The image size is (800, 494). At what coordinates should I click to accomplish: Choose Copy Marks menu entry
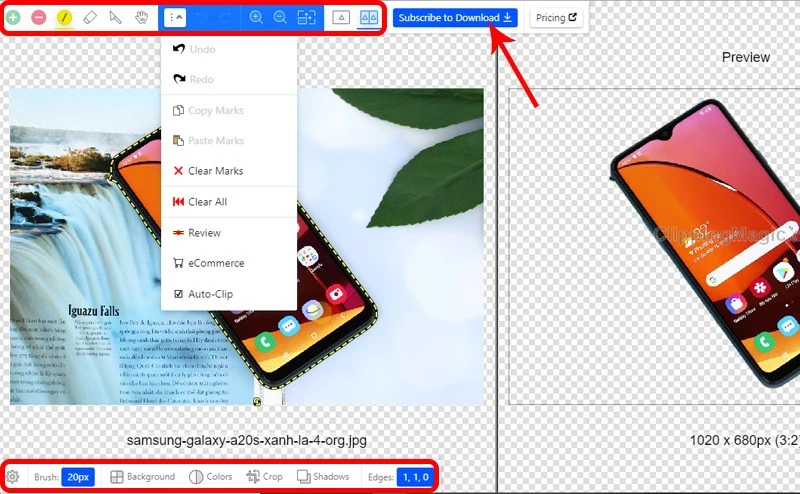click(x=229, y=110)
